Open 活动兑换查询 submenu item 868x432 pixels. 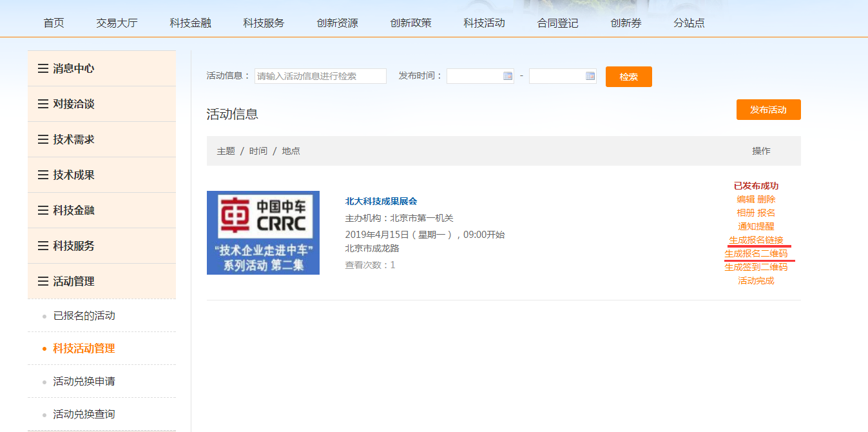coord(84,415)
